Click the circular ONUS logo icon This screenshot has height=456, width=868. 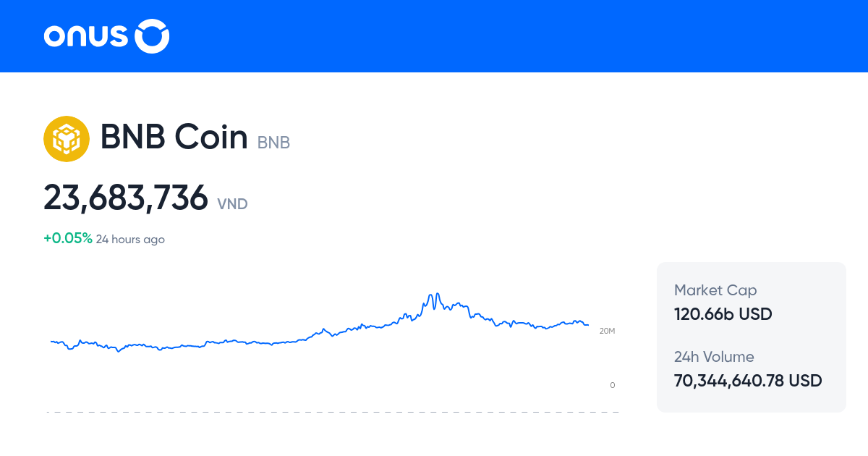[152, 35]
